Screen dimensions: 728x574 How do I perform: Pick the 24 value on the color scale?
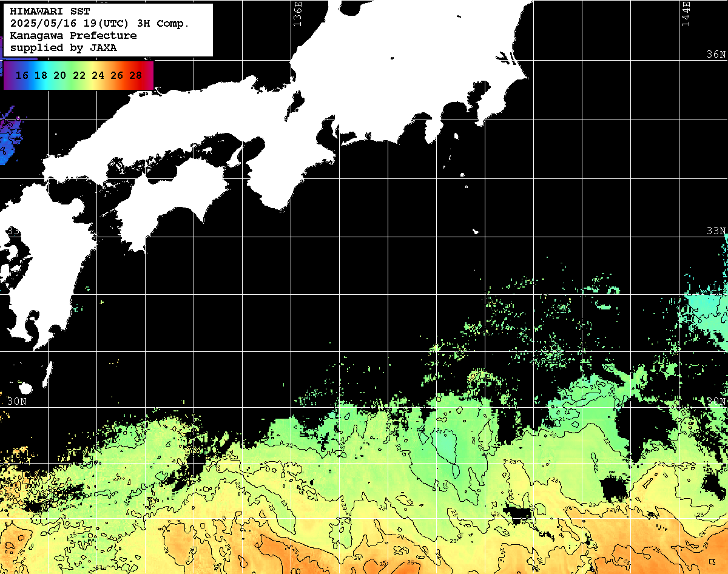point(98,76)
